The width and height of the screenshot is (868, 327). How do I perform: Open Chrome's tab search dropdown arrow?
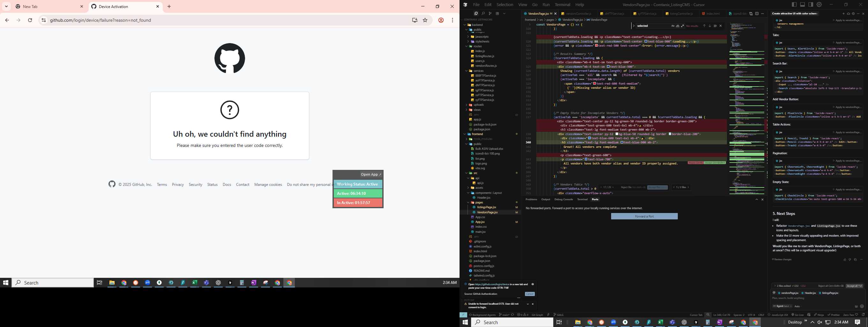[x=6, y=6]
